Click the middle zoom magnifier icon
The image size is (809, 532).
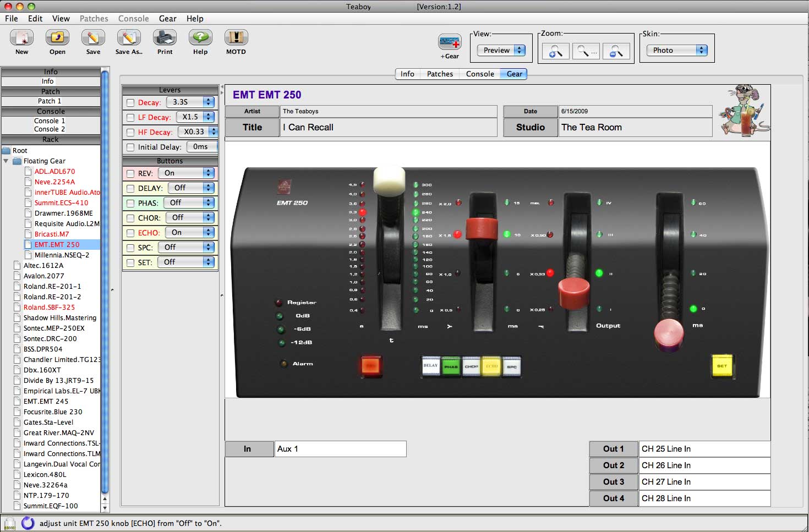pyautogui.click(x=586, y=51)
